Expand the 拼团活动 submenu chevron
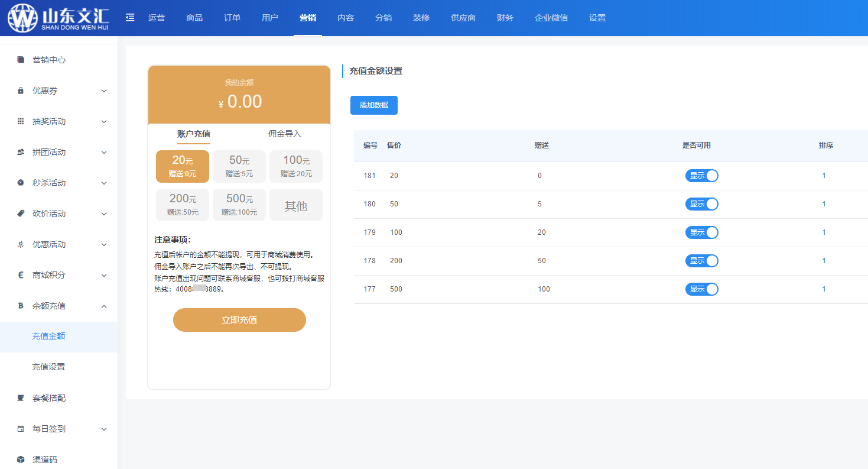Screen dimensions: 868x469 [104, 153]
